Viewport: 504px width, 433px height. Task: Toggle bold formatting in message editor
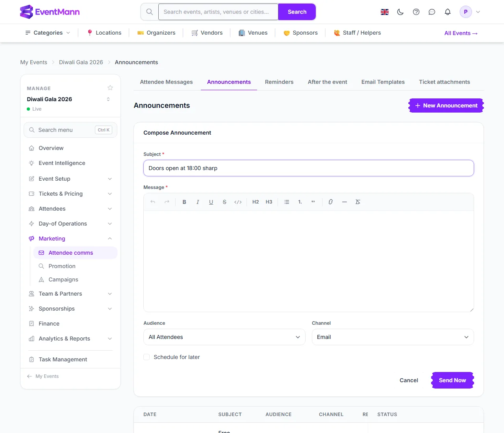pos(184,202)
